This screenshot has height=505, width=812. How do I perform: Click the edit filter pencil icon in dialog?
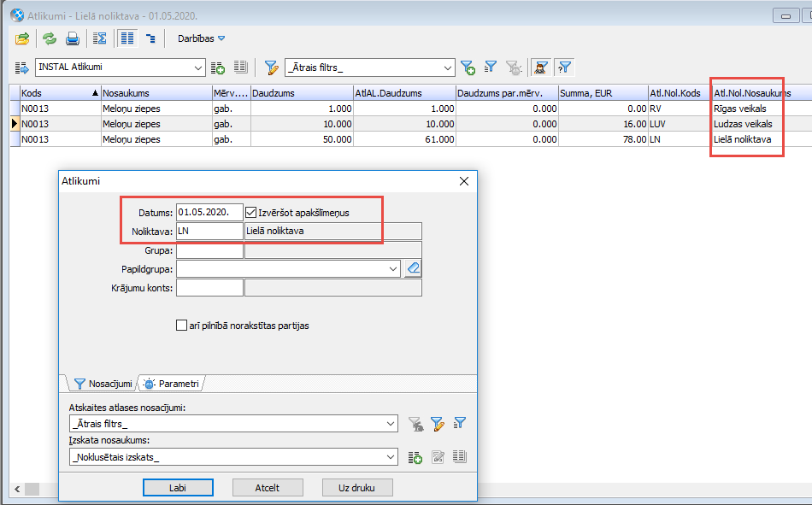coord(437,423)
